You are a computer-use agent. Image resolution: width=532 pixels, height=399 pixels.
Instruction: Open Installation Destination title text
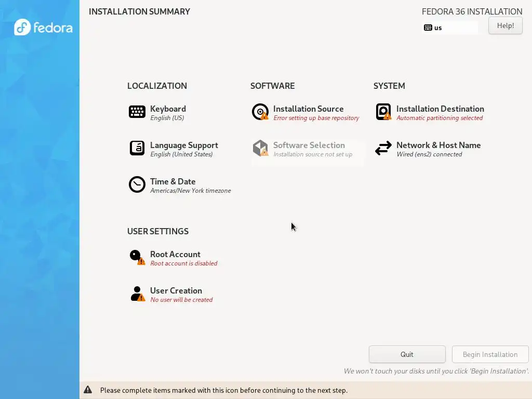point(440,109)
